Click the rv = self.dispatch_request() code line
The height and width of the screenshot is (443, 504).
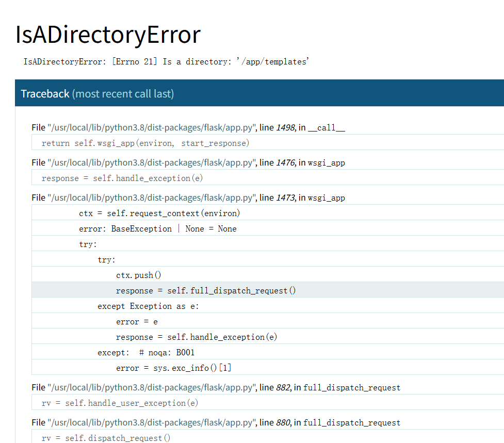pyautogui.click(x=106, y=438)
